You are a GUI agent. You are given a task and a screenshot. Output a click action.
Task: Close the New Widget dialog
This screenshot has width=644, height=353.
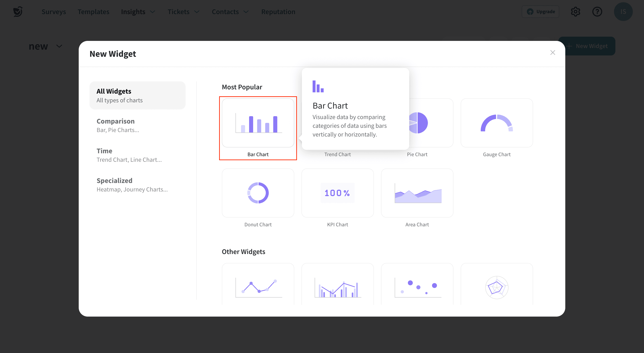click(553, 53)
